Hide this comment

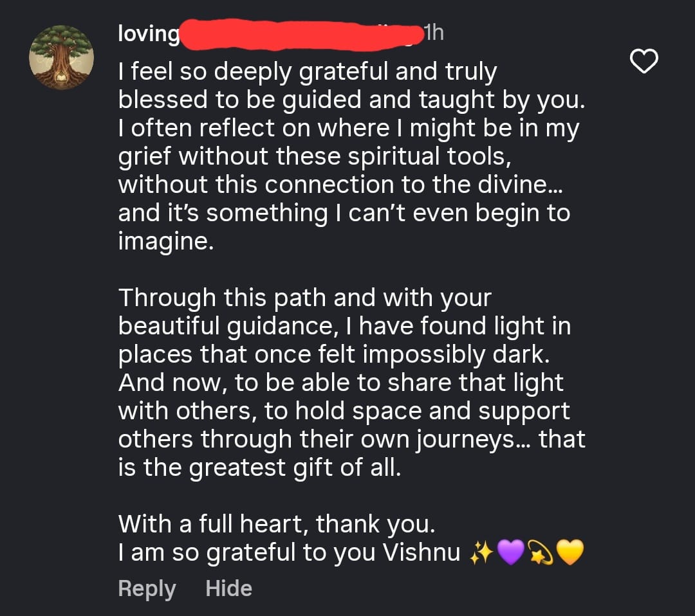[228, 588]
